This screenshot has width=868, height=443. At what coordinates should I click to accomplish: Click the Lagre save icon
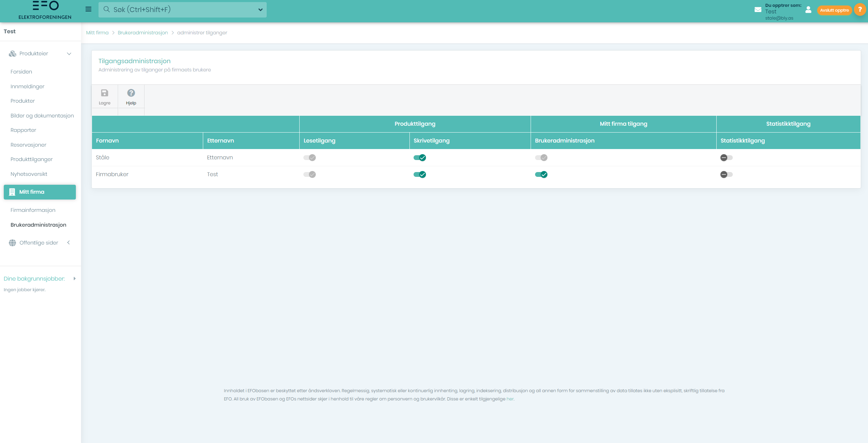click(x=104, y=93)
